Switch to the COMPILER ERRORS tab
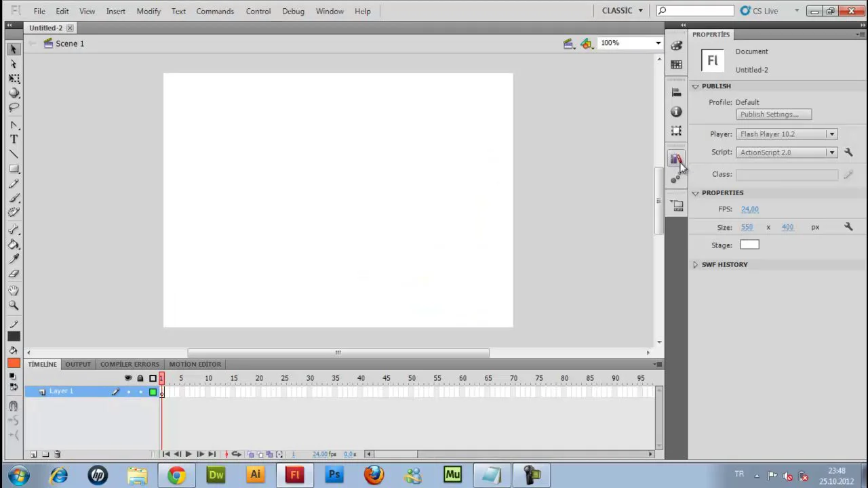 [130, 365]
